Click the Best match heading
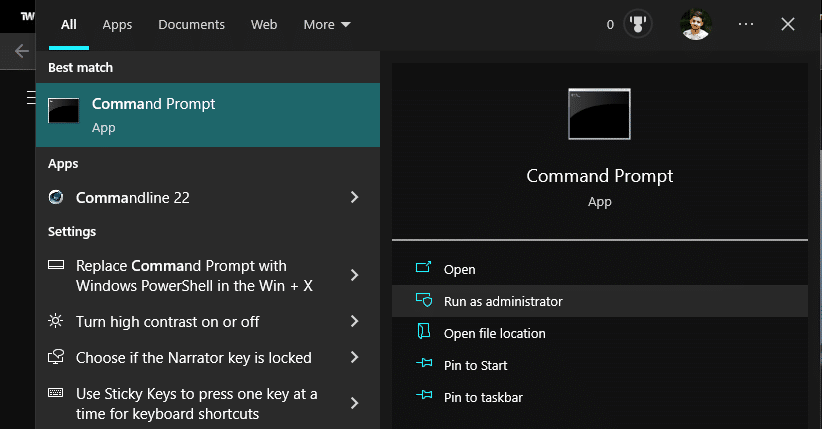Image resolution: width=822 pixels, height=429 pixels. coord(80,68)
